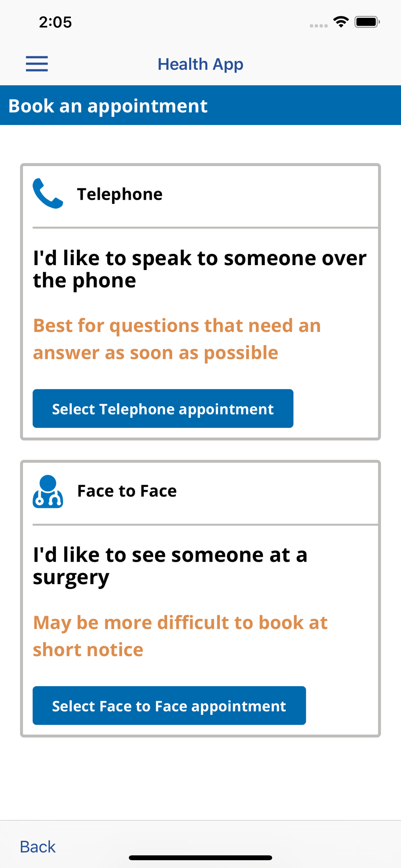Select the Telephone card heading
This screenshot has width=401, height=868.
(x=120, y=194)
